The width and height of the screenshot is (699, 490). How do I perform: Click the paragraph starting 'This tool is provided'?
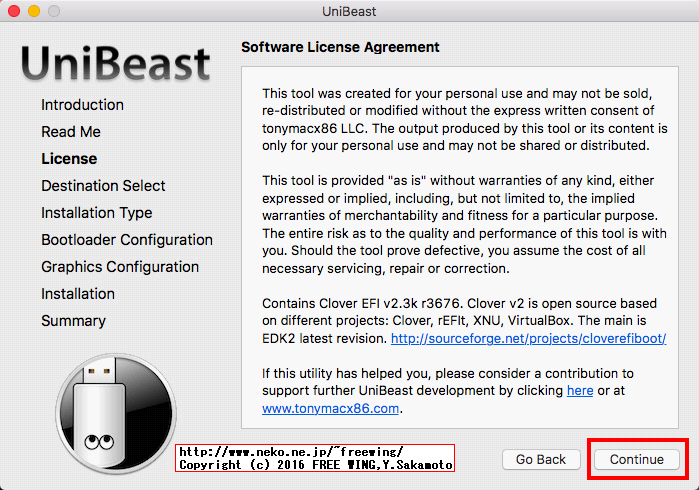(464, 224)
